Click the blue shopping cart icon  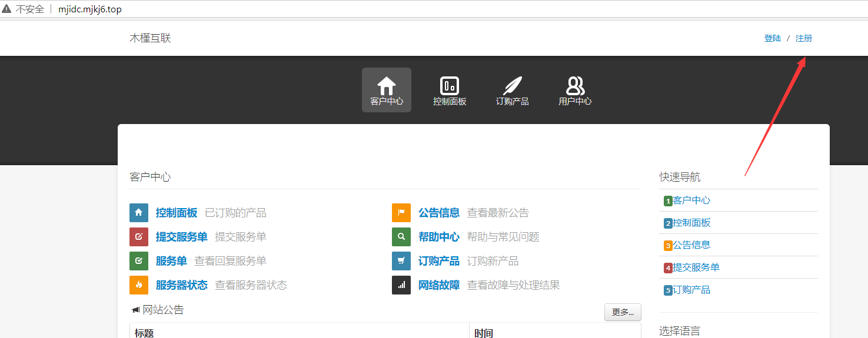(x=401, y=261)
